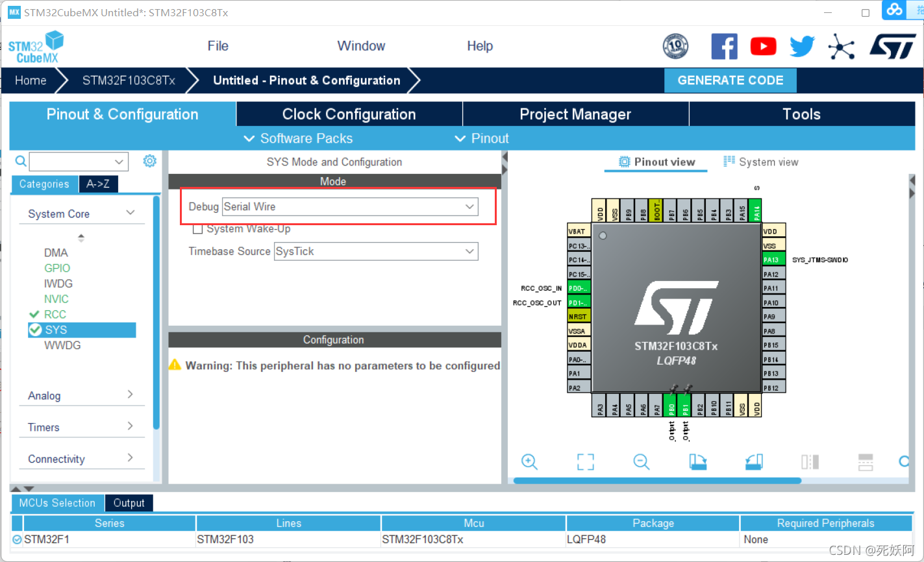Image resolution: width=924 pixels, height=562 pixels.
Task: Click the pinout view horizontal scrollbar
Action: coord(657,481)
